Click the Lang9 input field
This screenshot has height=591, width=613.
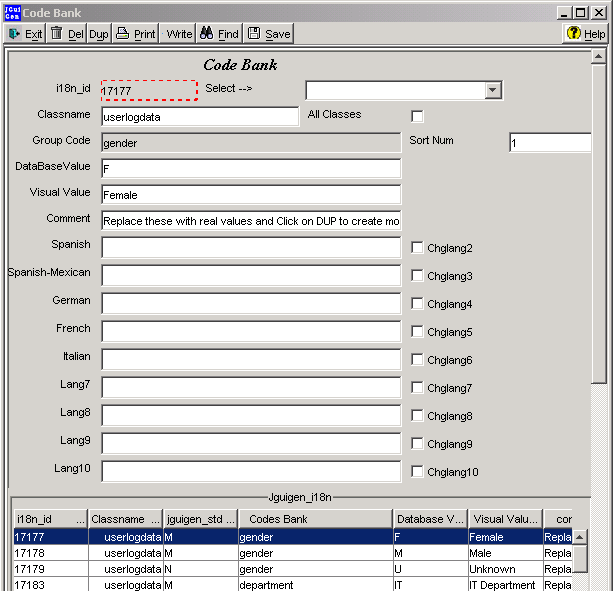point(251,444)
